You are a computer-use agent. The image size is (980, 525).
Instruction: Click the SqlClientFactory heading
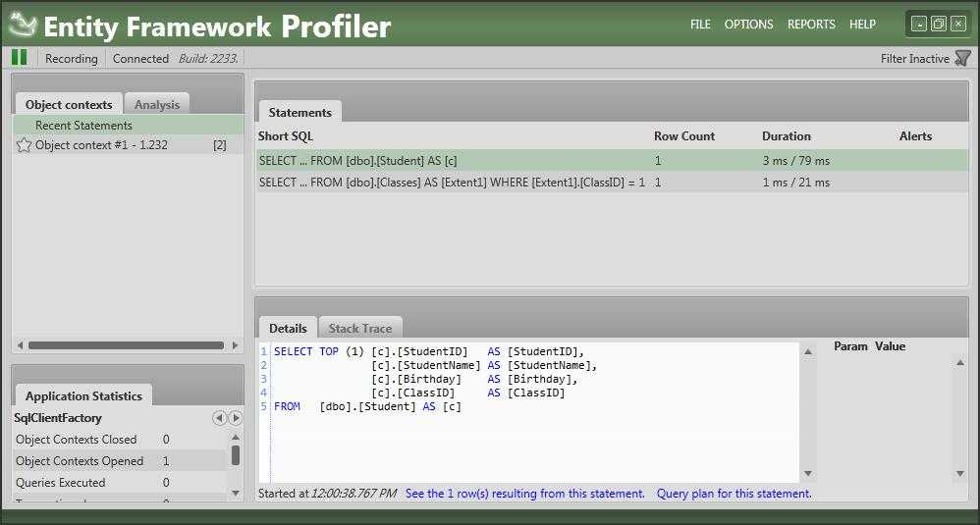[58, 418]
